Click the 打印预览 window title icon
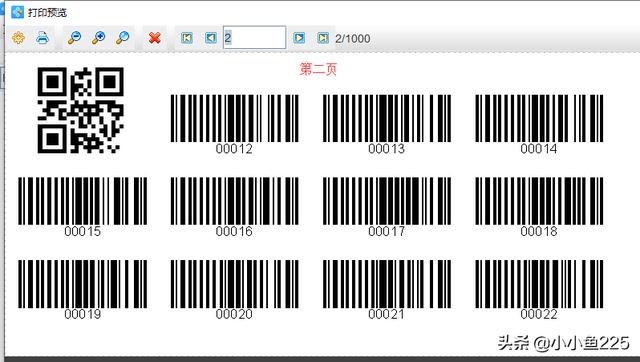Image resolution: width=640 pixels, height=362 pixels. click(x=18, y=12)
